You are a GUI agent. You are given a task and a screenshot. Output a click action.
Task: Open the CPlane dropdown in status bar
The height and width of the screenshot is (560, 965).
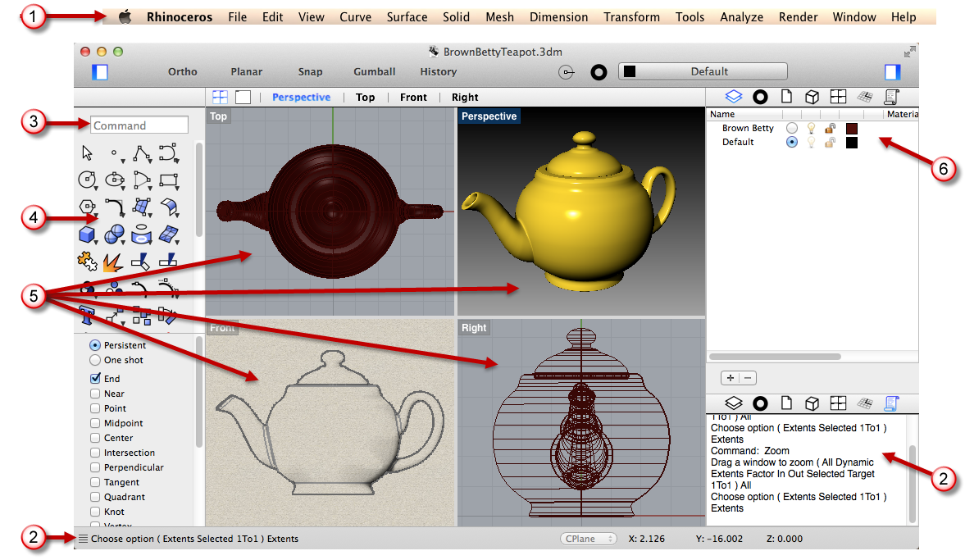(x=588, y=539)
